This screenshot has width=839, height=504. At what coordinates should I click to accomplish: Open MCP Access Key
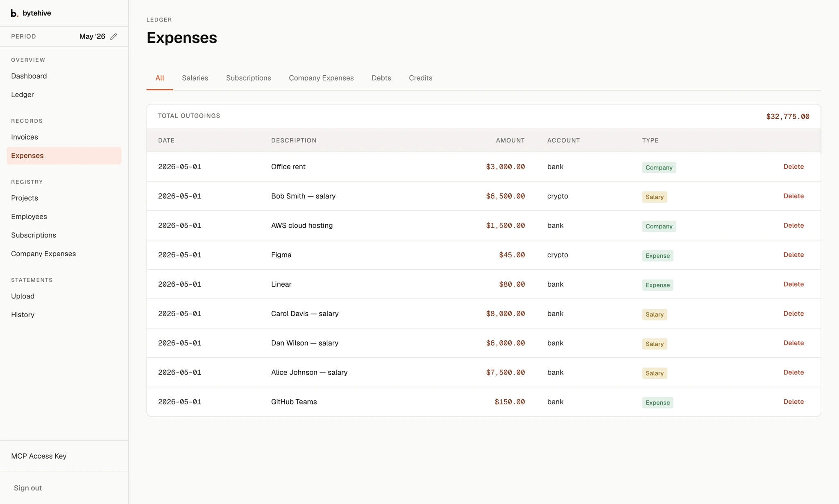pyautogui.click(x=39, y=456)
